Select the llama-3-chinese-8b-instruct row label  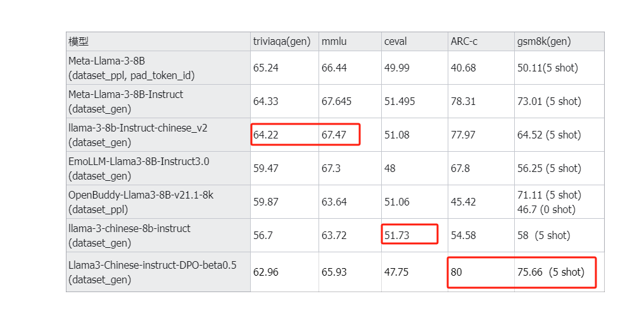point(158,235)
